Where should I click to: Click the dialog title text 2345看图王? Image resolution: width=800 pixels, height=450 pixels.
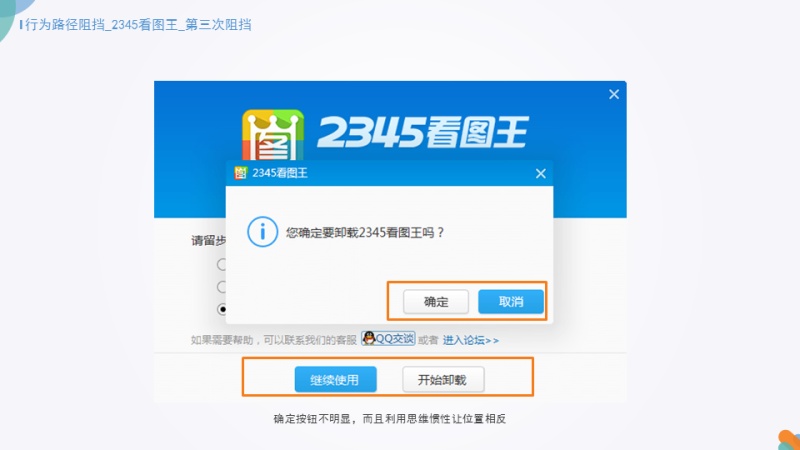pos(280,173)
